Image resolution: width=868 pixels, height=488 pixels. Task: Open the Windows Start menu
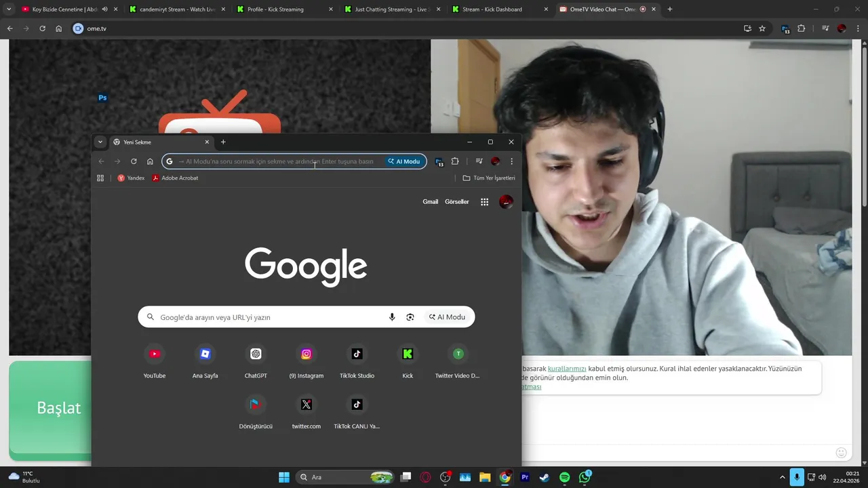(x=284, y=477)
